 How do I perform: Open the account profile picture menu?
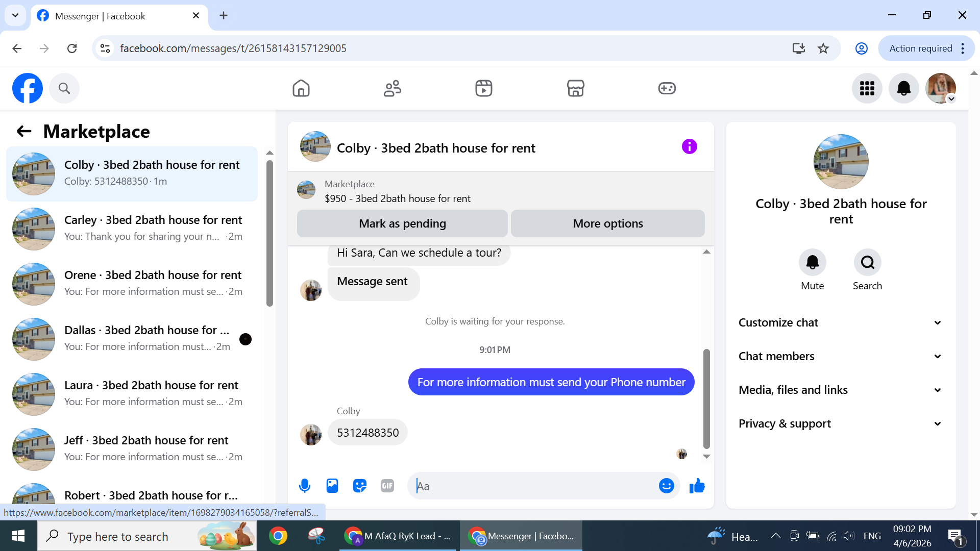[x=941, y=88]
